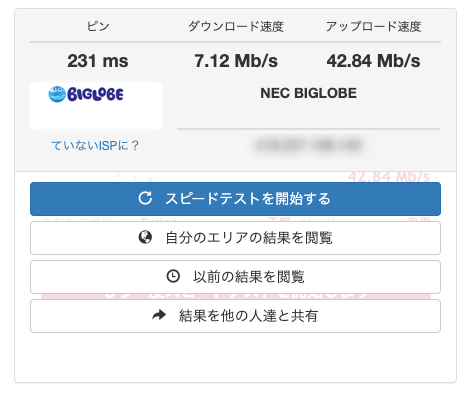
Task: Click the ピン column header
Action: click(x=98, y=26)
